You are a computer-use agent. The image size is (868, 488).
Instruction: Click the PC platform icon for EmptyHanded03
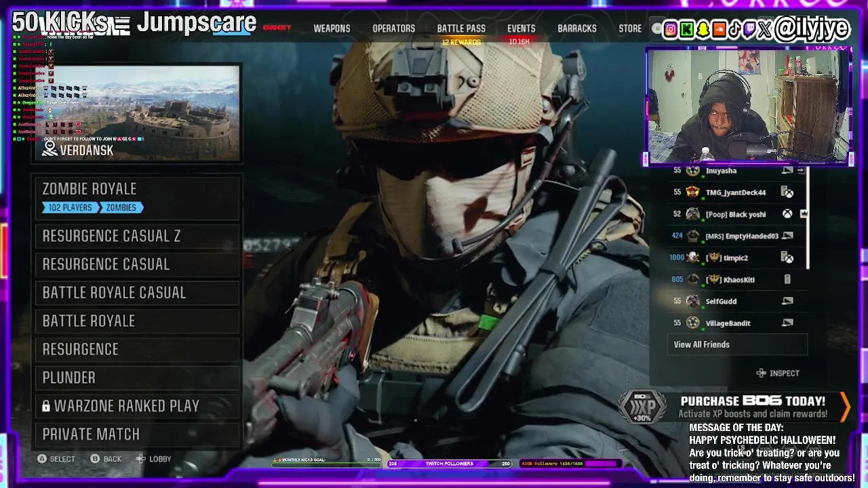pos(787,236)
